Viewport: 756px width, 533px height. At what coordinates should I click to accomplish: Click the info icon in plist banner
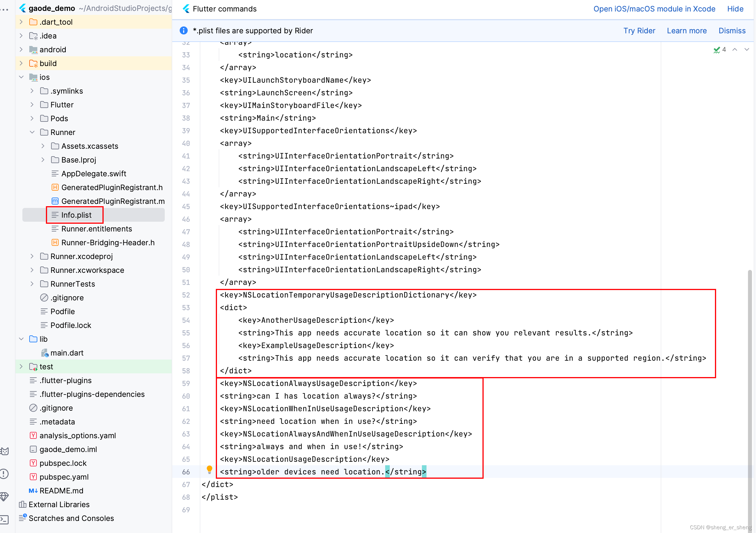click(x=184, y=31)
